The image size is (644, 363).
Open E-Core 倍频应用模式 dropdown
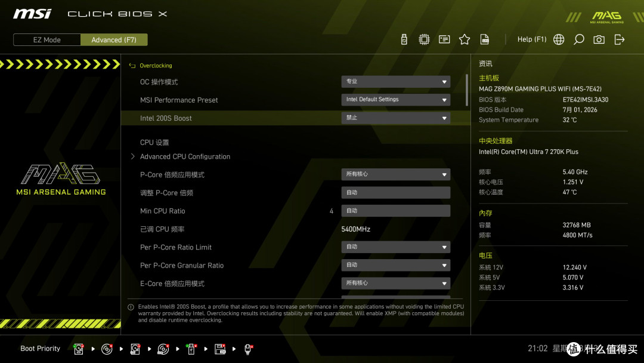pyautogui.click(x=395, y=283)
